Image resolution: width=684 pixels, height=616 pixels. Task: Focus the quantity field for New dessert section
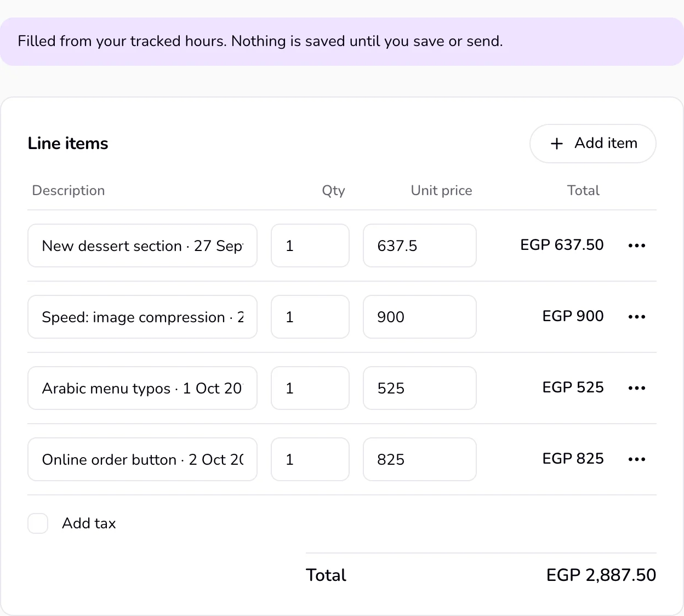pyautogui.click(x=310, y=246)
